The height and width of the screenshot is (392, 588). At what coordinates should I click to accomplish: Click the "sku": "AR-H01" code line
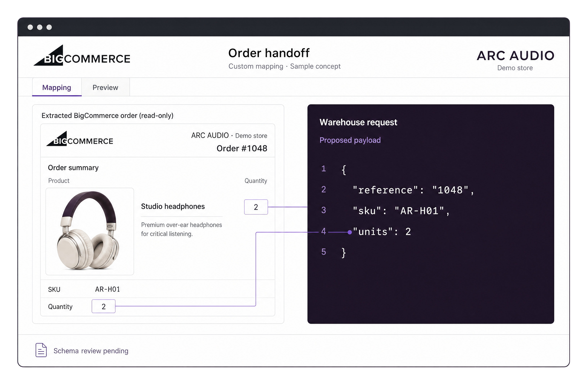click(401, 211)
